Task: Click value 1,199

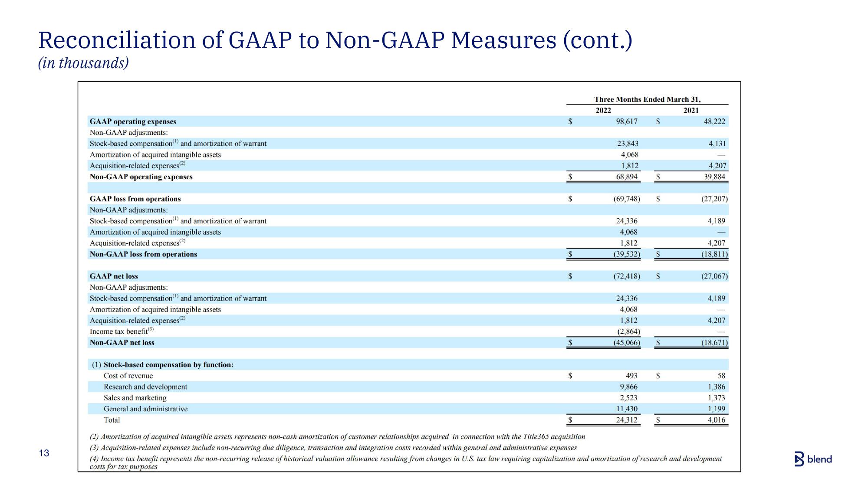Action: pyautogui.click(x=717, y=409)
